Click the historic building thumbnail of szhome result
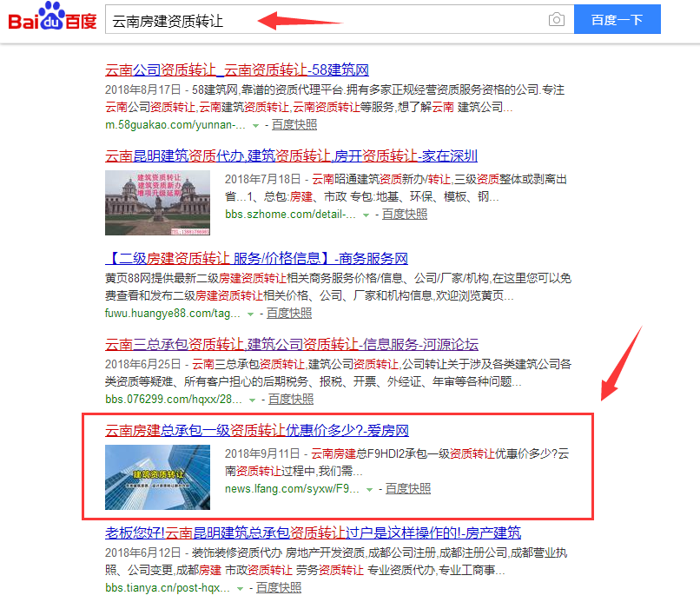This screenshot has height=602, width=700. pos(157,202)
